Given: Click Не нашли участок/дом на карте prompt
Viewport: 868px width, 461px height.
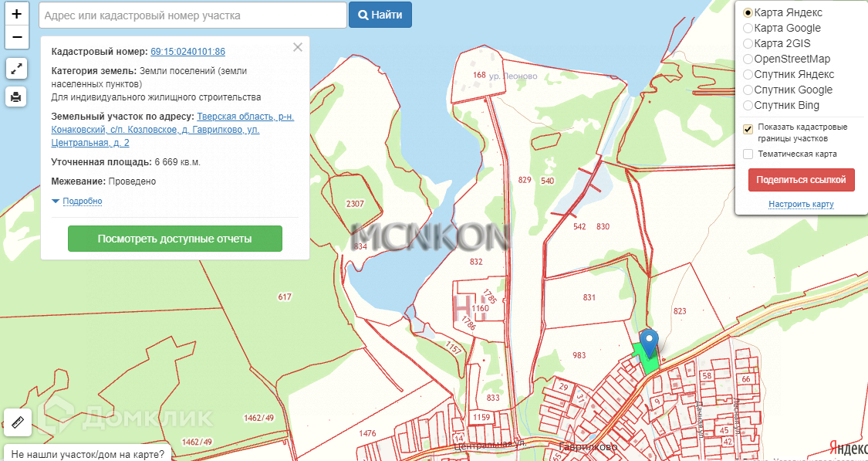Looking at the screenshot, I should click(x=87, y=454).
